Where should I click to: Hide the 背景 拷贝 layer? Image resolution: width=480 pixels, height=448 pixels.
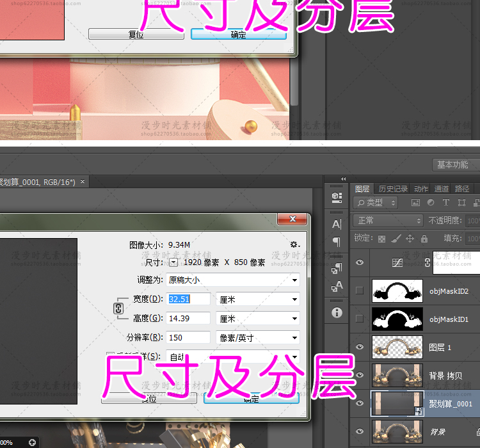(x=360, y=375)
